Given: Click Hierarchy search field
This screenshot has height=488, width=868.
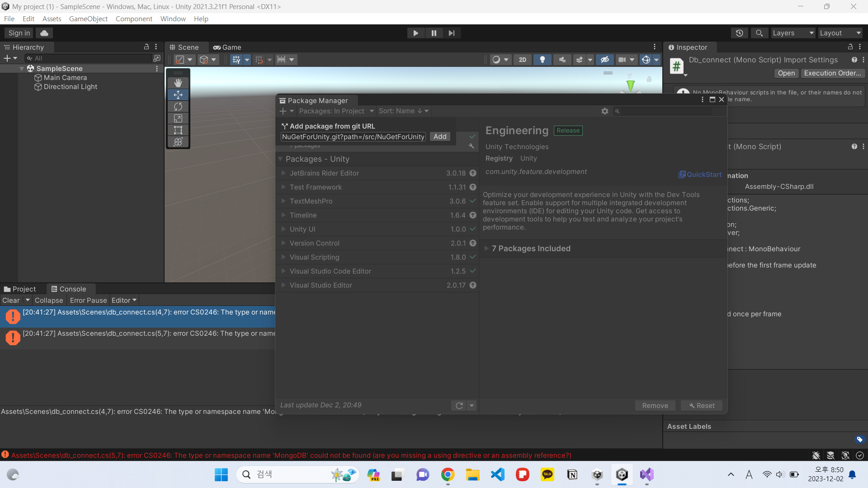Looking at the screenshot, I should [89, 58].
